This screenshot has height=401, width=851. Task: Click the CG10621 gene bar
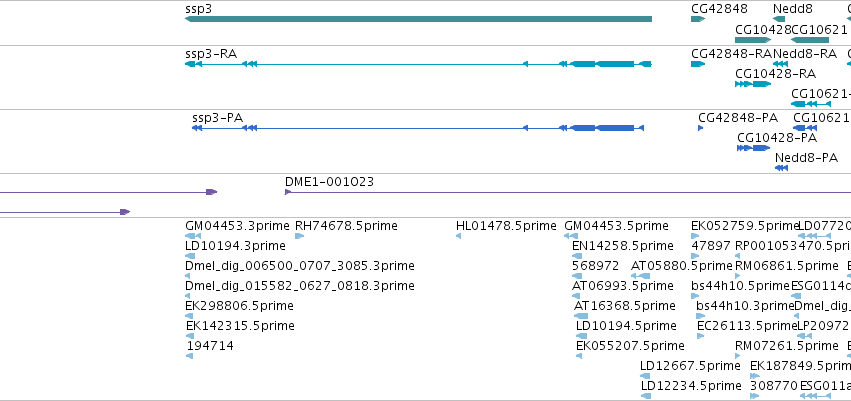810,40
